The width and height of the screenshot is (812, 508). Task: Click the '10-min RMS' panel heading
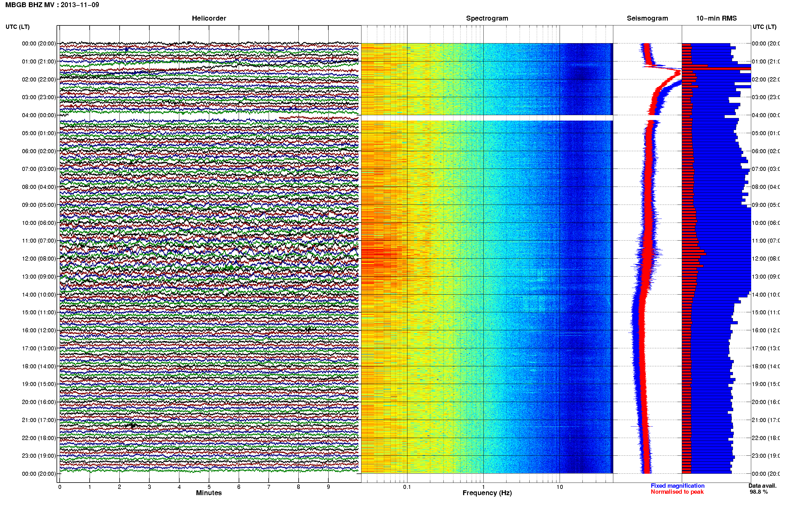(716, 18)
